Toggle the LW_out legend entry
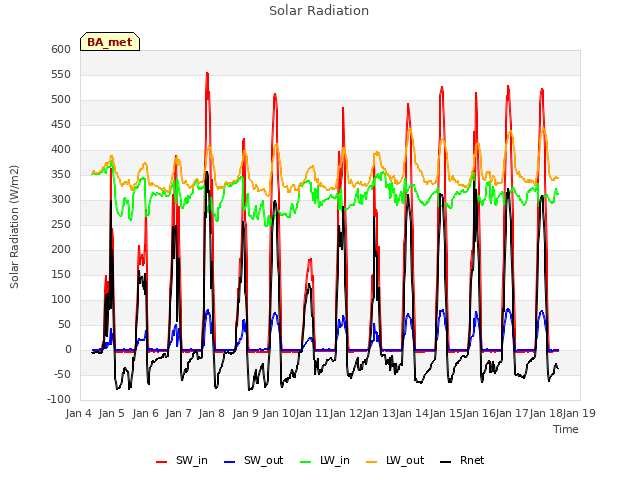Screen dimensions: 640x480 point(395,460)
